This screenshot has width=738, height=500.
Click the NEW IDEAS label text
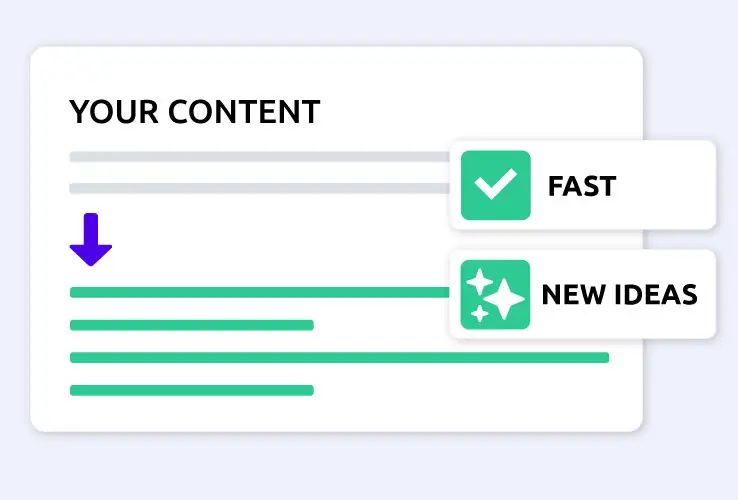pyautogui.click(x=619, y=295)
